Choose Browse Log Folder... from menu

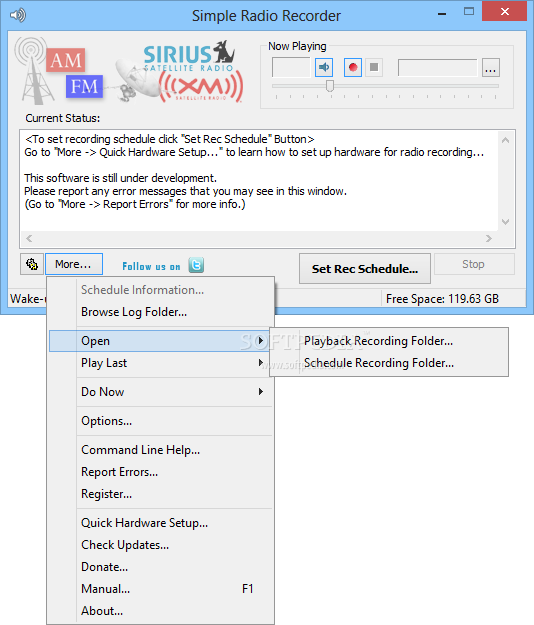coord(161,312)
